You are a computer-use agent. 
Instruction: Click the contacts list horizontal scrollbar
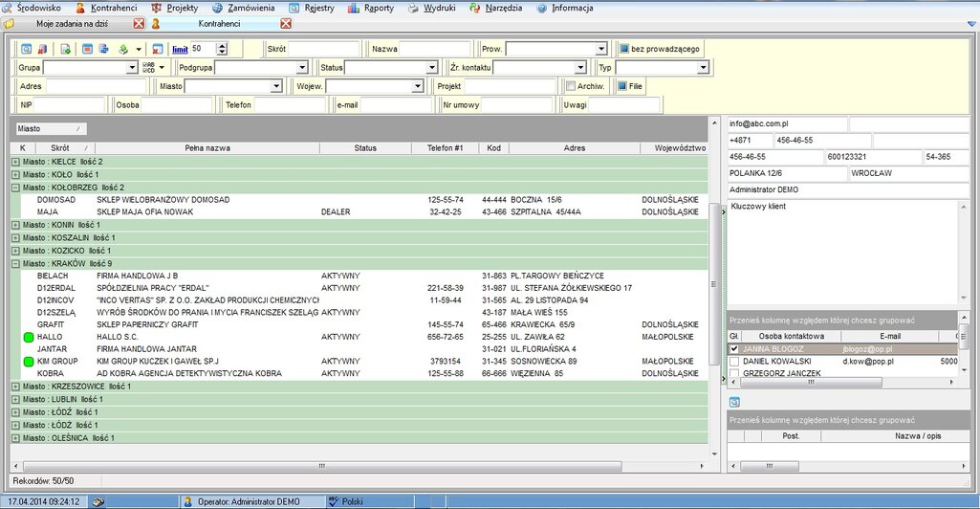coord(811,382)
